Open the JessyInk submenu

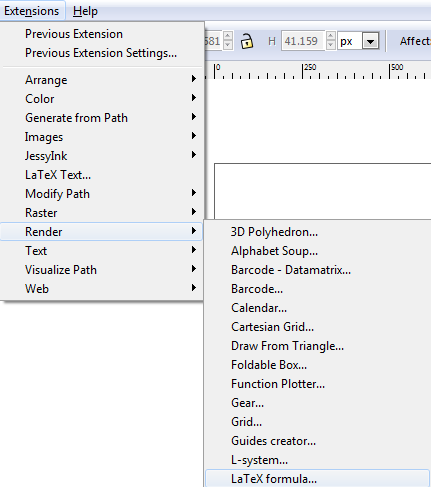point(101,156)
